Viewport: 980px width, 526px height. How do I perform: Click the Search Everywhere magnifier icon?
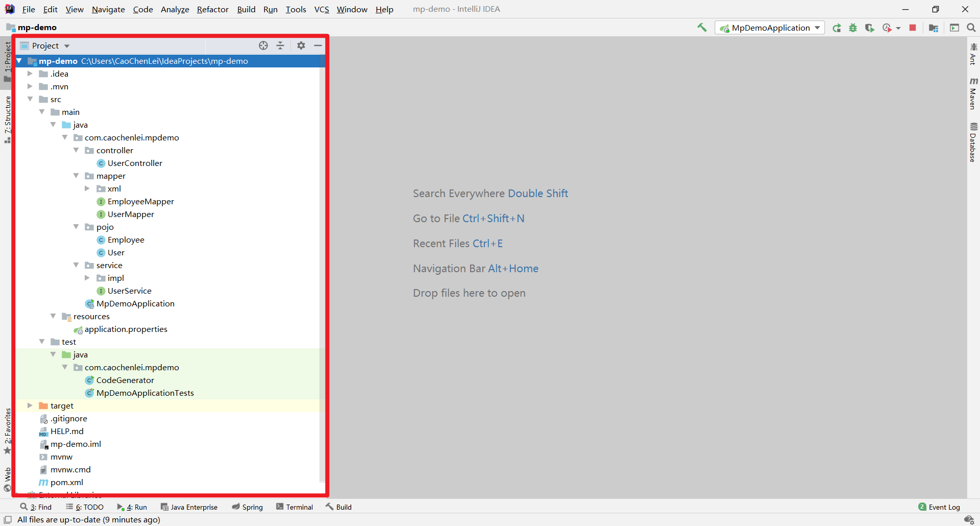pos(971,28)
